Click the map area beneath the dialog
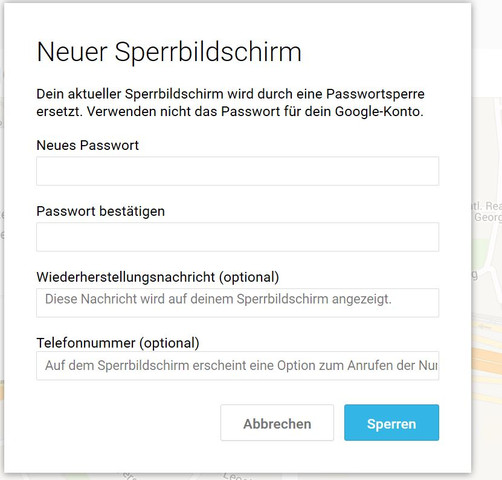The height and width of the screenshot is (480, 502). (233, 477)
